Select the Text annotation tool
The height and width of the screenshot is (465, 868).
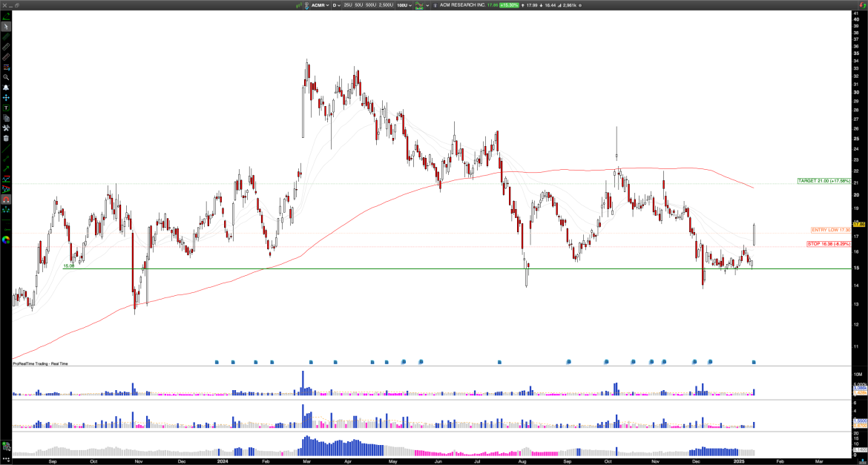point(6,108)
